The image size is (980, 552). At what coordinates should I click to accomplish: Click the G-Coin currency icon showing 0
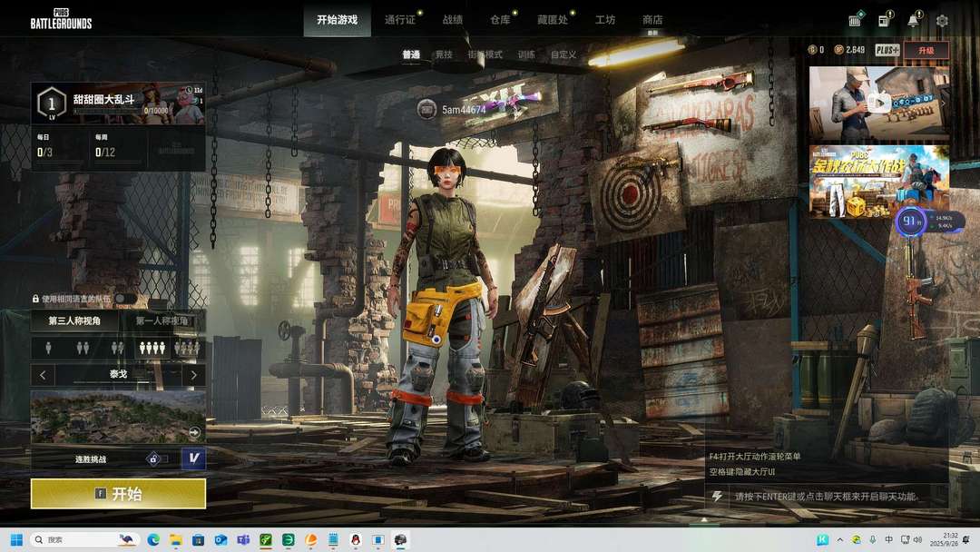click(812, 50)
